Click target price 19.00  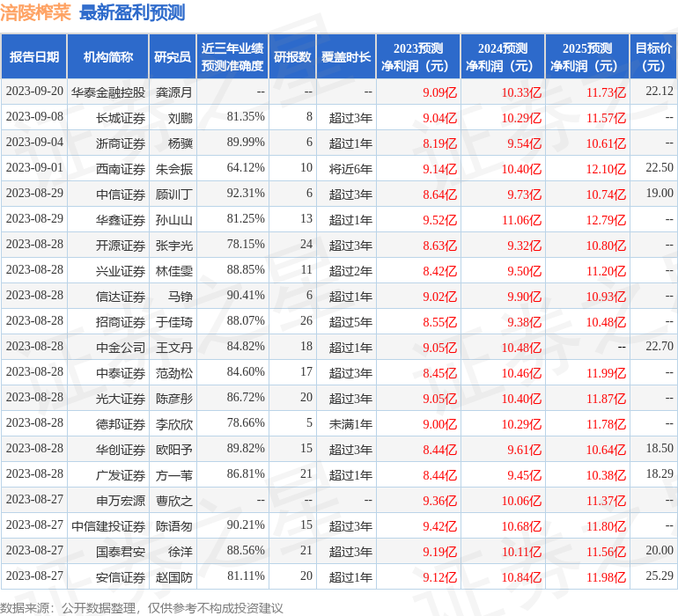click(660, 194)
